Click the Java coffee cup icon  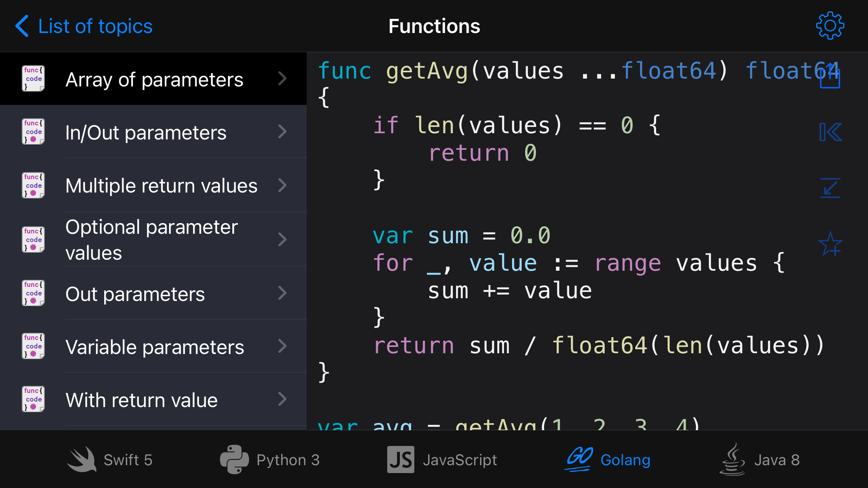coord(732,459)
